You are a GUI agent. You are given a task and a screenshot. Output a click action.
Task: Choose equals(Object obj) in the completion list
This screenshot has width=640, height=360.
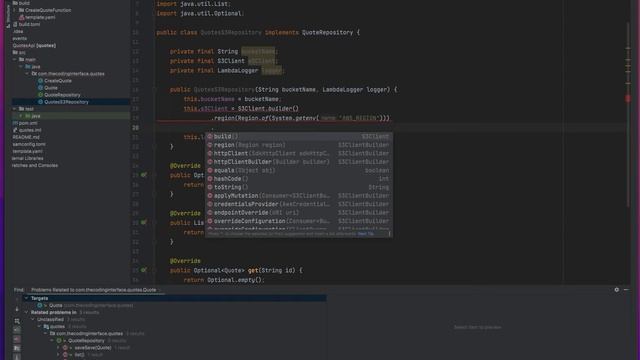tap(299, 170)
